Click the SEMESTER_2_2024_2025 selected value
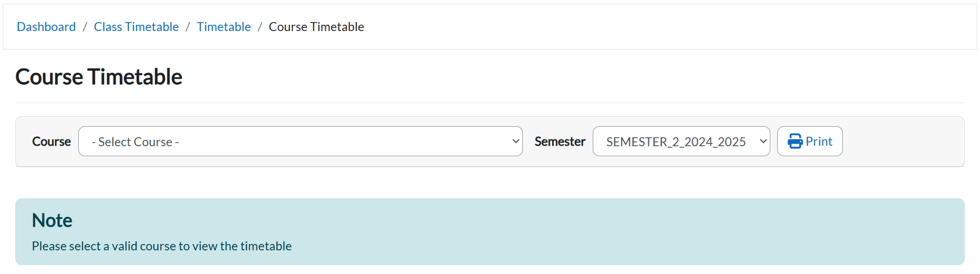 click(676, 142)
